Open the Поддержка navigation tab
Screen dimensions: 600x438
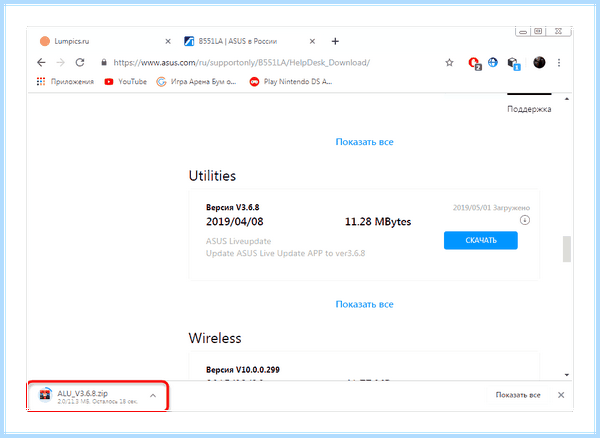click(x=529, y=109)
